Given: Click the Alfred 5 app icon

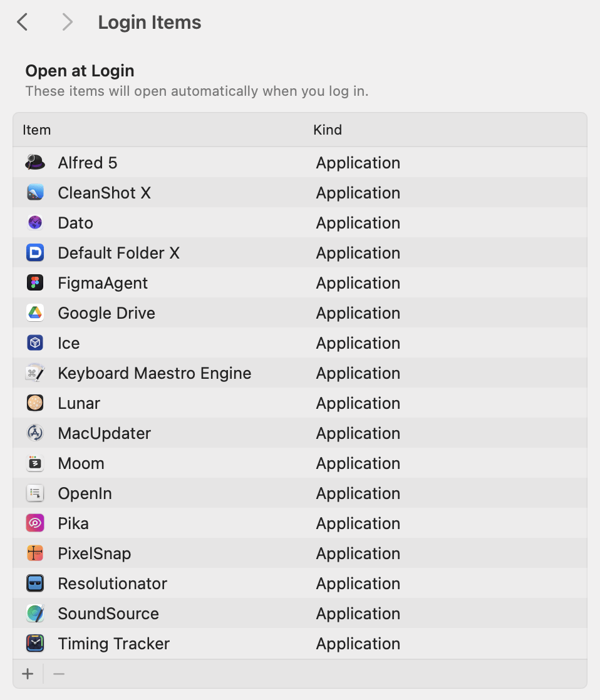Looking at the screenshot, I should (x=35, y=162).
